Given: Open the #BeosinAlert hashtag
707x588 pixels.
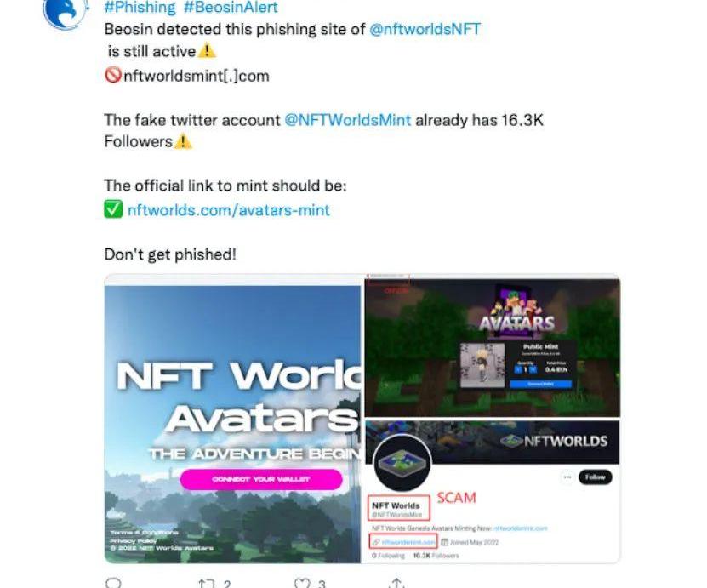Looking at the screenshot, I should tap(231, 7).
